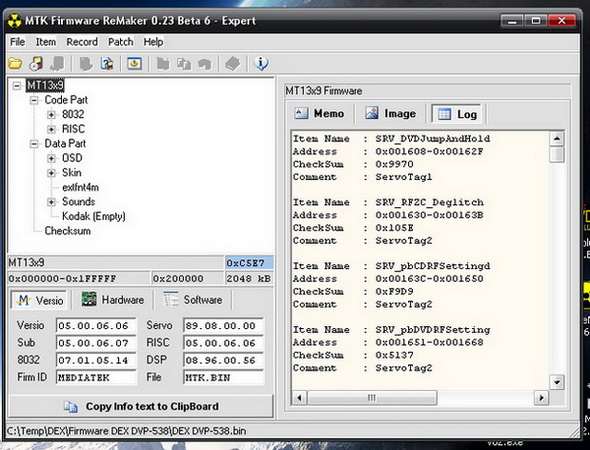Click the checksum value 0xC5E7
Viewport: 590px width, 450px height.
tap(249, 263)
